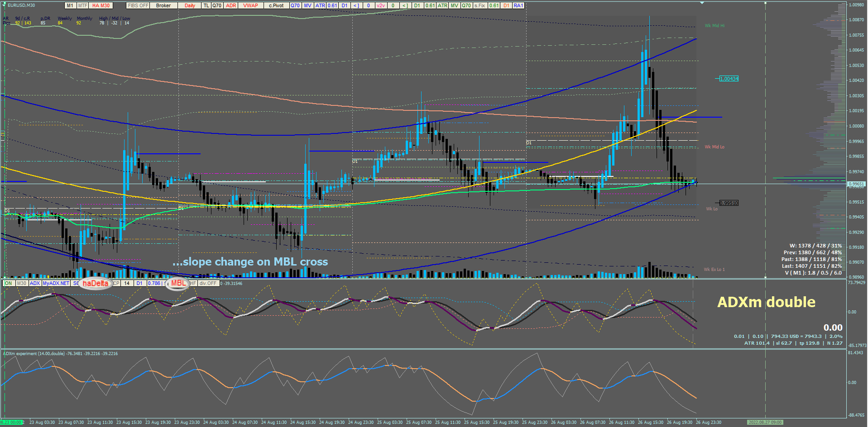The width and height of the screenshot is (868, 427).
Task: Click the RA1 button
Action: pos(518,5)
